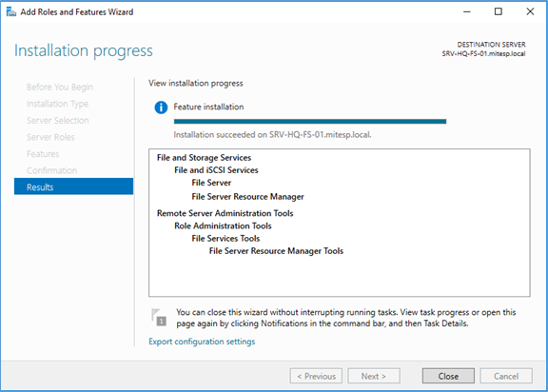Screen dimensions: 548x392
Task: Select the File and Storage Services entry
Action: click(205, 158)
